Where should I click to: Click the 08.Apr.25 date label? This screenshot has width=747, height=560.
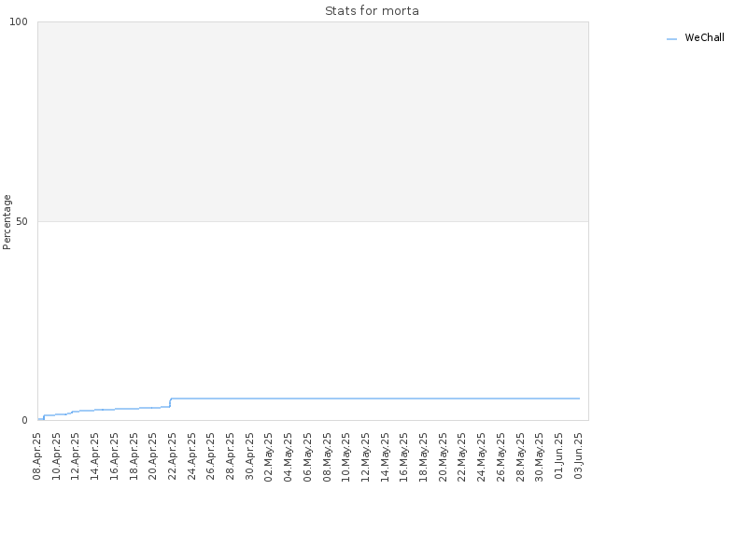37,456
